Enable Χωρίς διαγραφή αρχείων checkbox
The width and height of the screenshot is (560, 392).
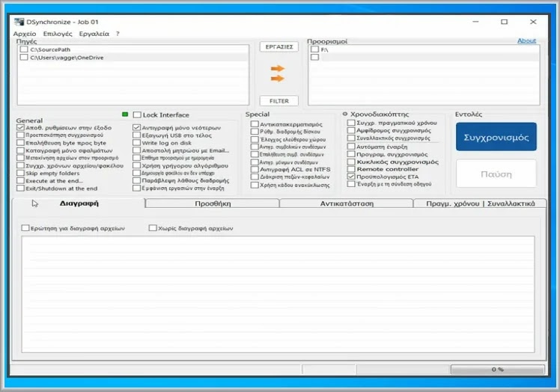[153, 227]
